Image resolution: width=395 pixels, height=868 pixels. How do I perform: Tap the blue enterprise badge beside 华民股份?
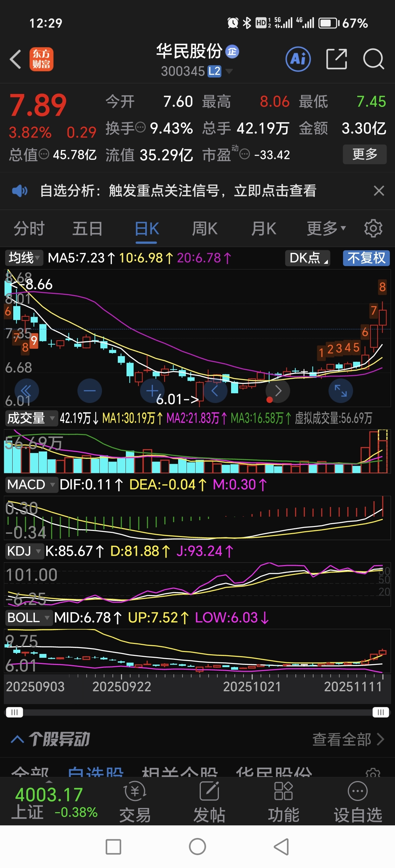pos(232,52)
